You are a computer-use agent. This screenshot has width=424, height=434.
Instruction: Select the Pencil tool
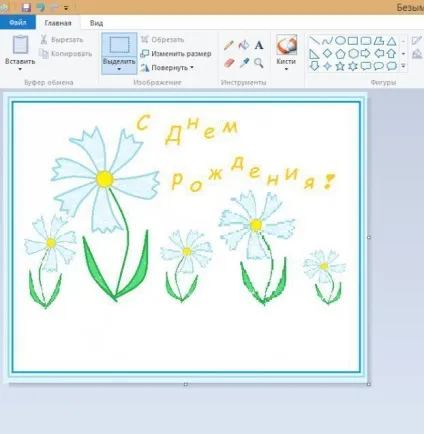point(229,45)
